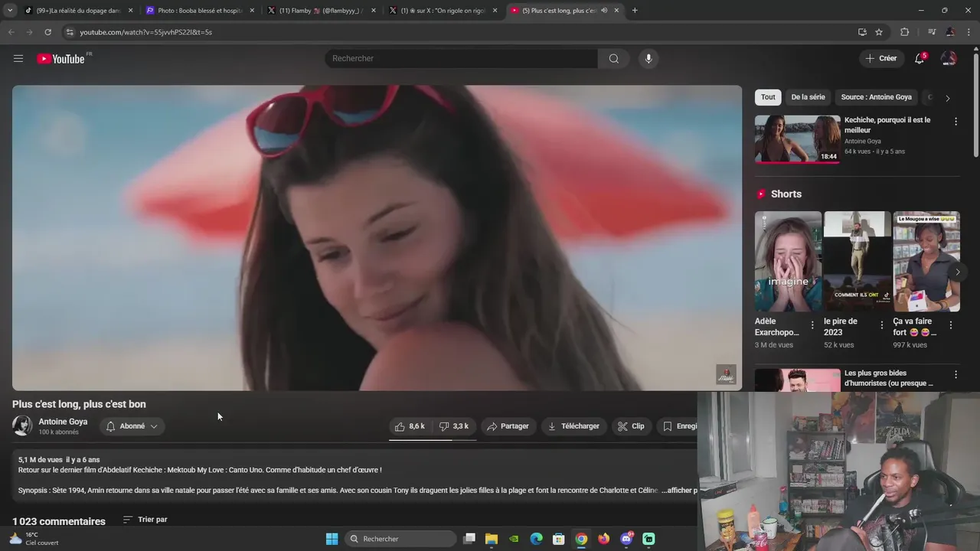Close the Booba blessé tab

click(252, 11)
